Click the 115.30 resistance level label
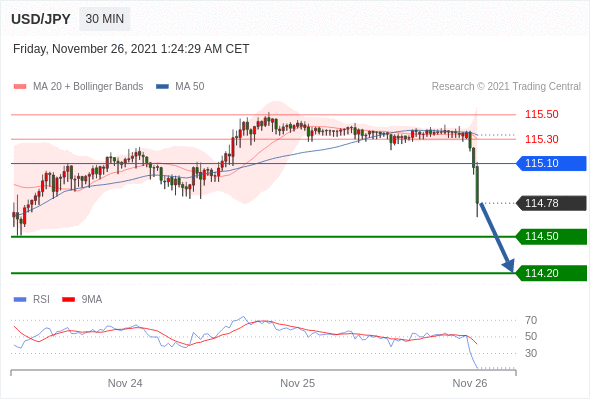 (541, 139)
